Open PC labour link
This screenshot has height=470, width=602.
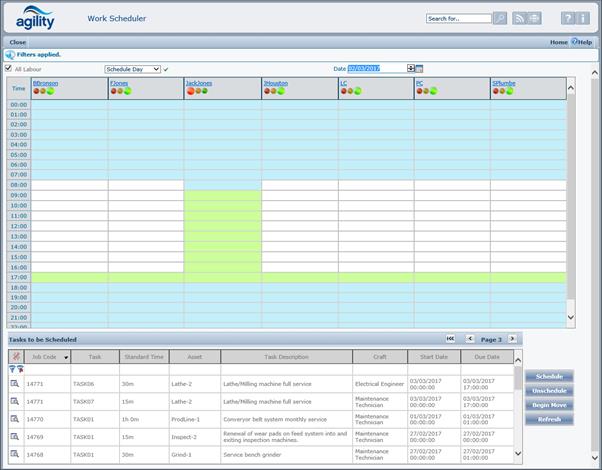[x=420, y=83]
